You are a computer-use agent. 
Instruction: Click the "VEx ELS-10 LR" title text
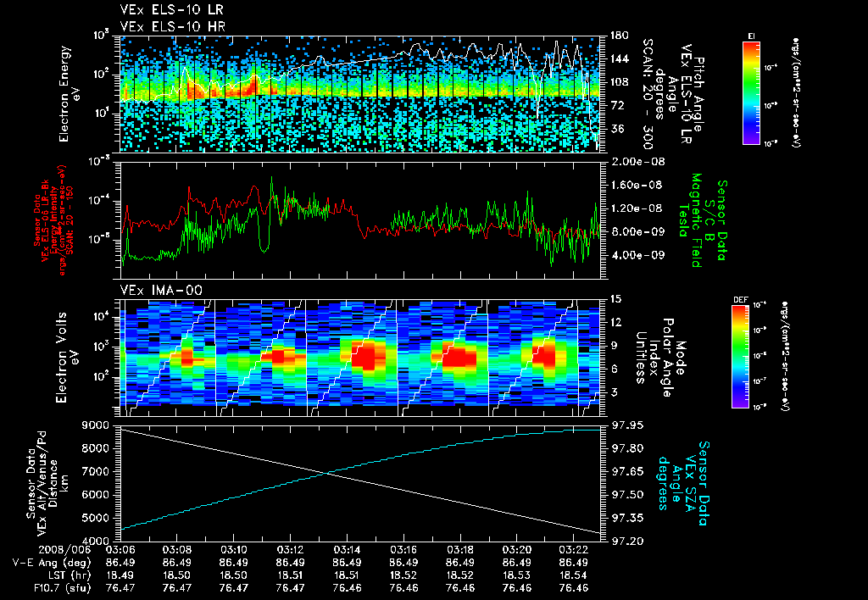172,10
